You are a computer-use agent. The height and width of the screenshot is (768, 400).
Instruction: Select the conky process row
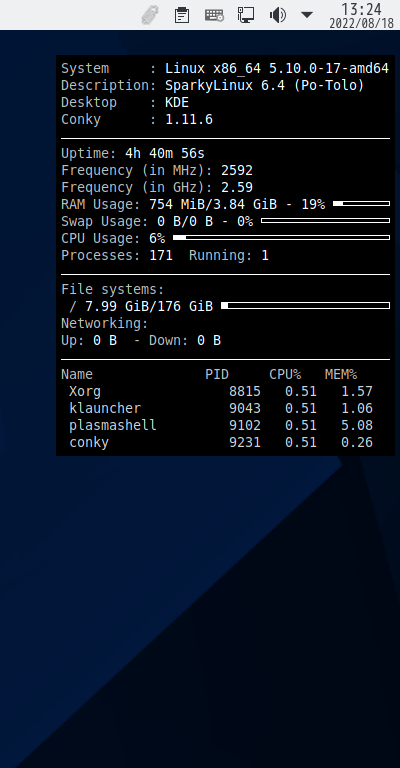(221, 442)
